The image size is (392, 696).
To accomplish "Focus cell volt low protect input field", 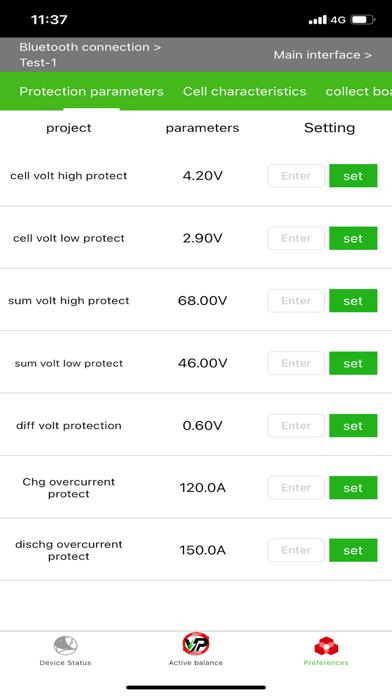I will (296, 238).
